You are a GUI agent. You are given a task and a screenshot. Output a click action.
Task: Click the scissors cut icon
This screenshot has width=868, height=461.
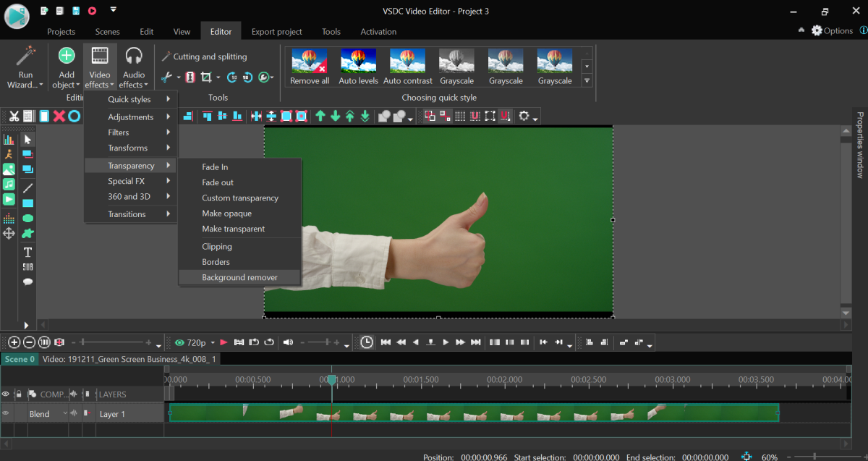pyautogui.click(x=12, y=116)
